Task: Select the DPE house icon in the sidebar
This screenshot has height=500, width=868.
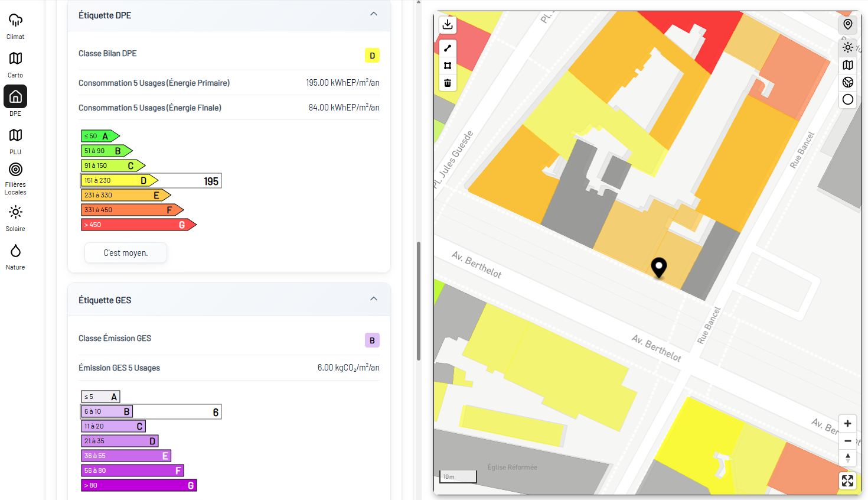Action: pyautogui.click(x=15, y=96)
